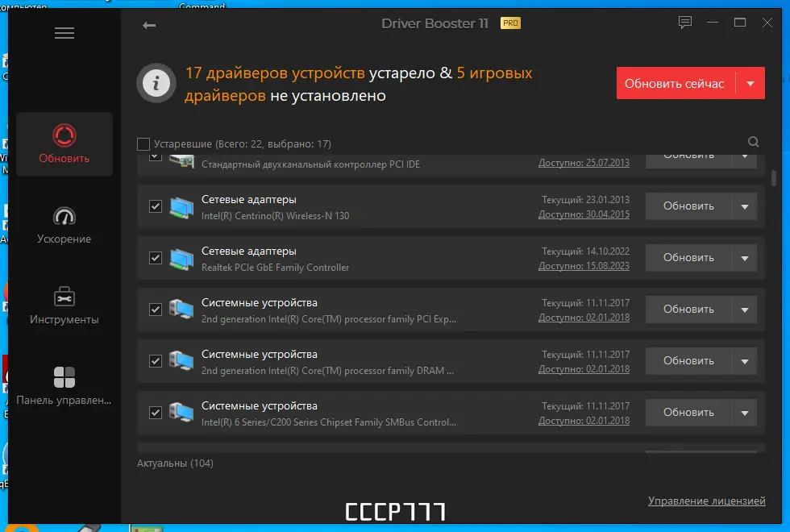The height and width of the screenshot is (532, 790).
Task: Click Доступно: 30.04.2015 link
Action: 584,214
